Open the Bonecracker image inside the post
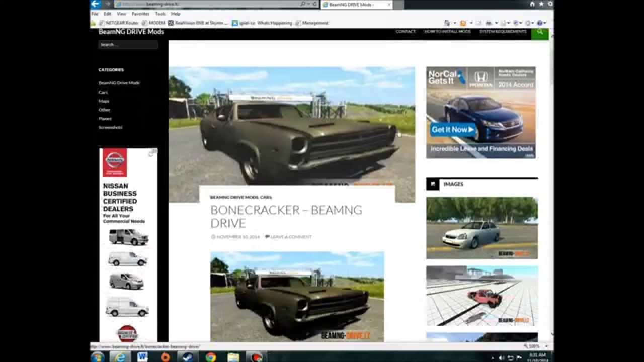Image resolution: width=644 pixels, height=362 pixels. [x=297, y=297]
